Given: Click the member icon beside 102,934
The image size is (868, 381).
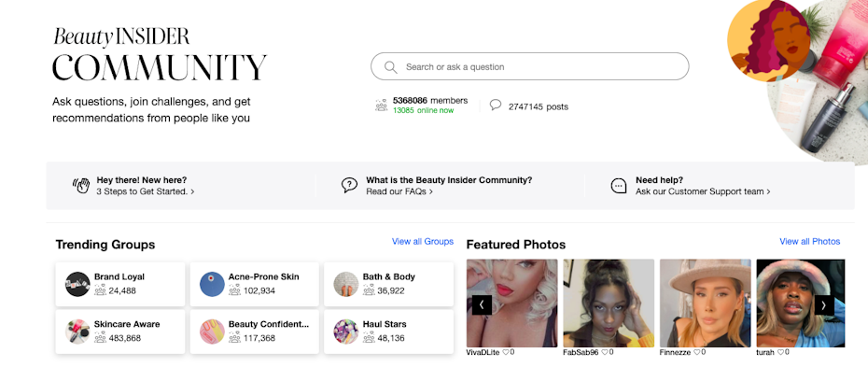Looking at the screenshot, I should point(234,290).
